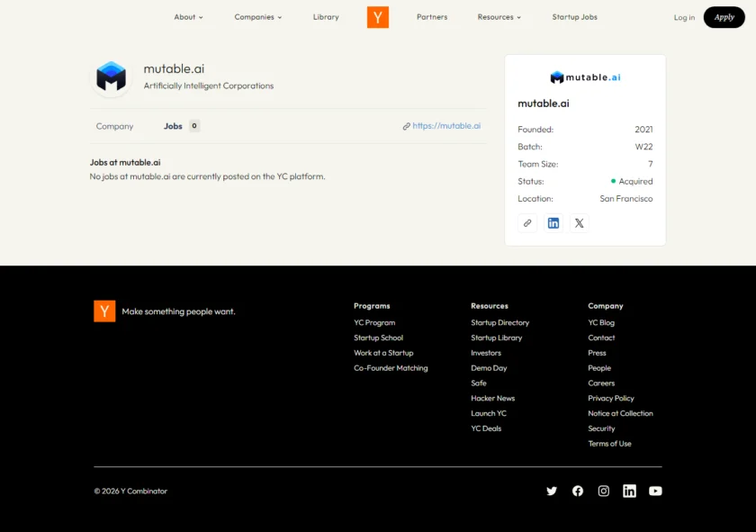Click the orange Y Combinator logo in navbar
The image size is (756, 532).
click(x=377, y=16)
